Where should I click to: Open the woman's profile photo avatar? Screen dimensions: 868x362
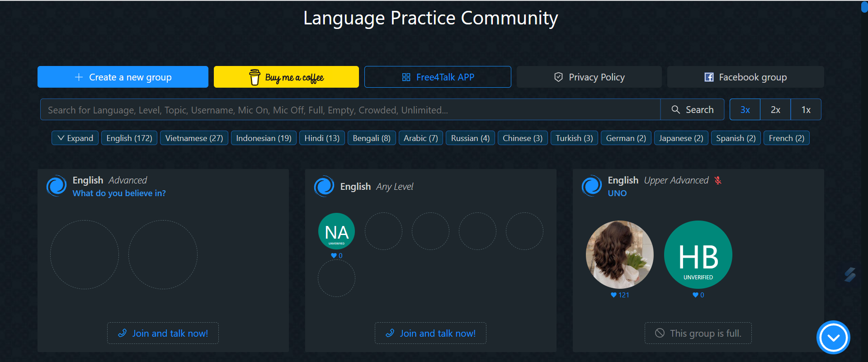[x=619, y=254]
